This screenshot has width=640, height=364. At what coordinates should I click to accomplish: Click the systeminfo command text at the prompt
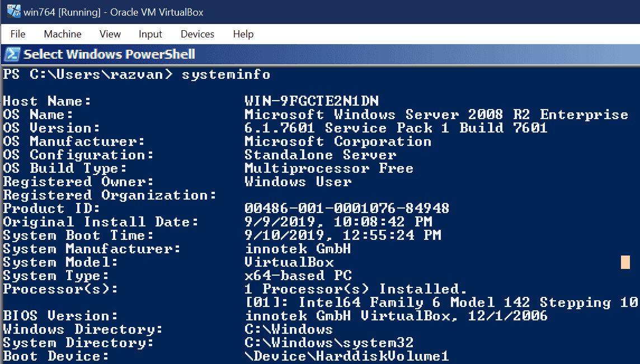click(x=226, y=74)
